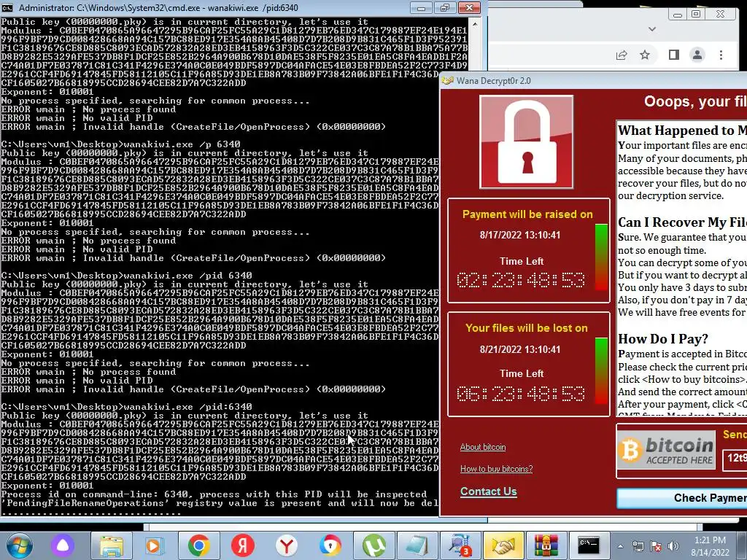Switch to Google Chrome on the taskbar
The width and height of the screenshot is (747, 560).
coord(199,545)
